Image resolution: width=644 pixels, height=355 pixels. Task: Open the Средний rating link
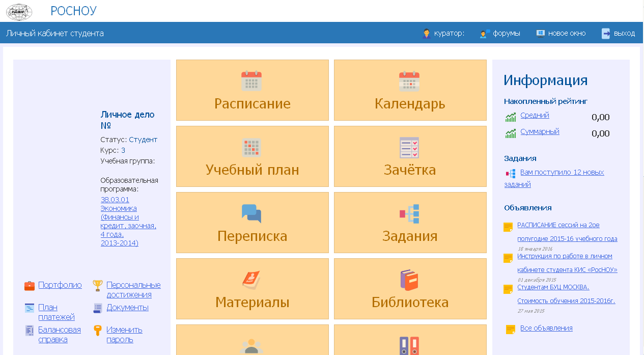point(535,116)
